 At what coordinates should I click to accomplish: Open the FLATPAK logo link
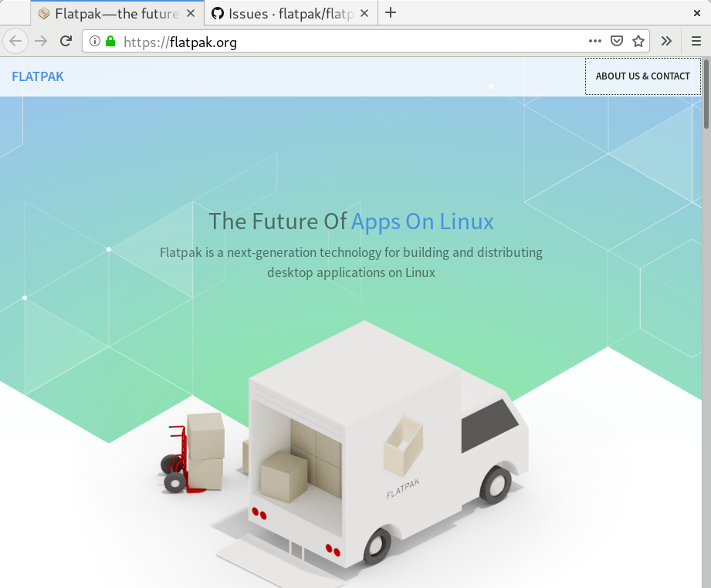click(x=38, y=76)
